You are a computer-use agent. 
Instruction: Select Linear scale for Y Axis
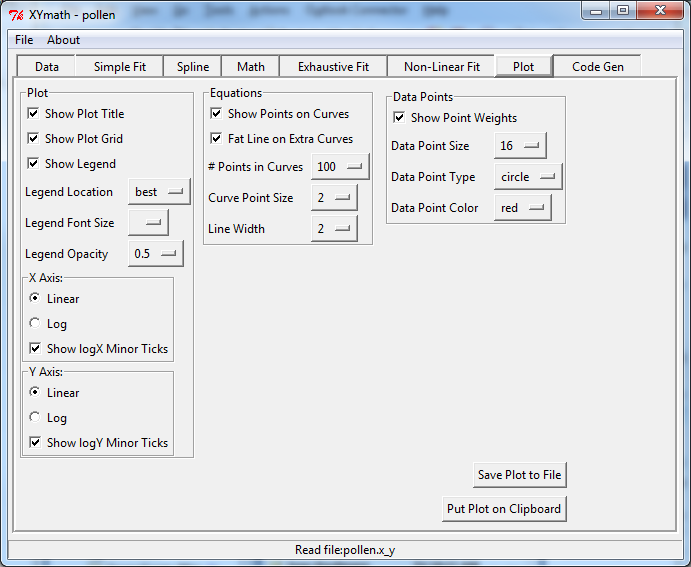[36, 393]
